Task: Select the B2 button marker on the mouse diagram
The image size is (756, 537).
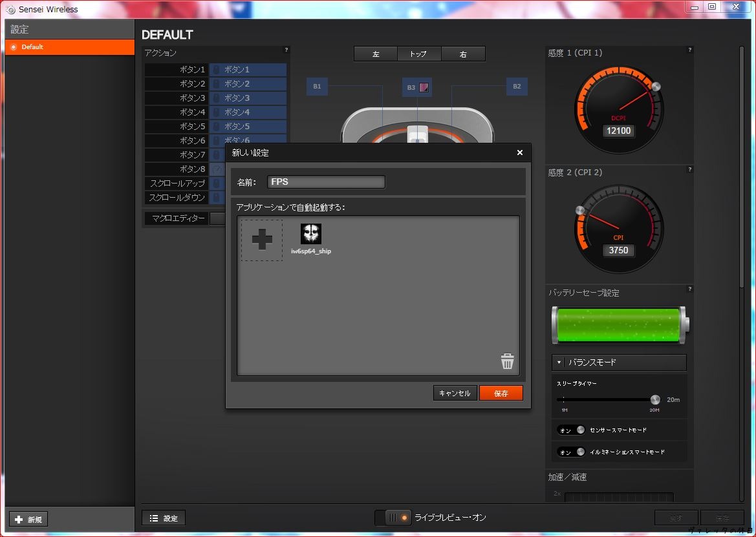Action: 517,87
